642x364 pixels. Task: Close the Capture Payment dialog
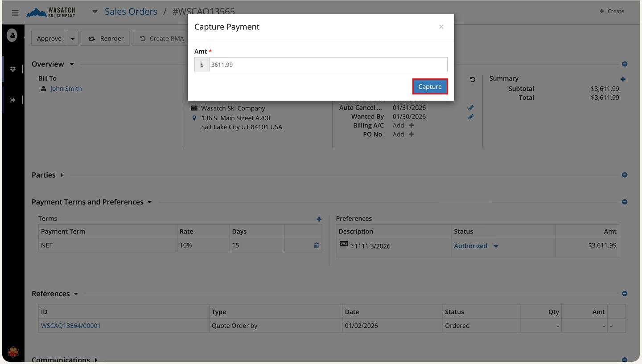pos(441,27)
